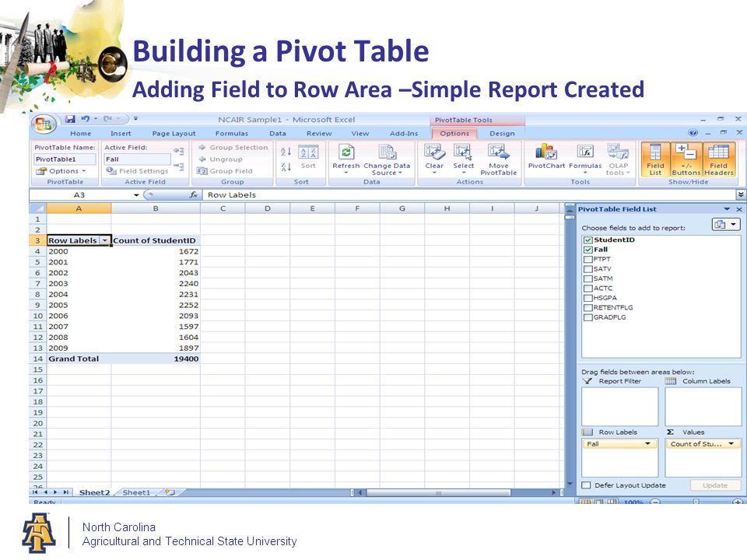Toggle Field Headers display
The width and height of the screenshot is (747, 560).
[718, 159]
